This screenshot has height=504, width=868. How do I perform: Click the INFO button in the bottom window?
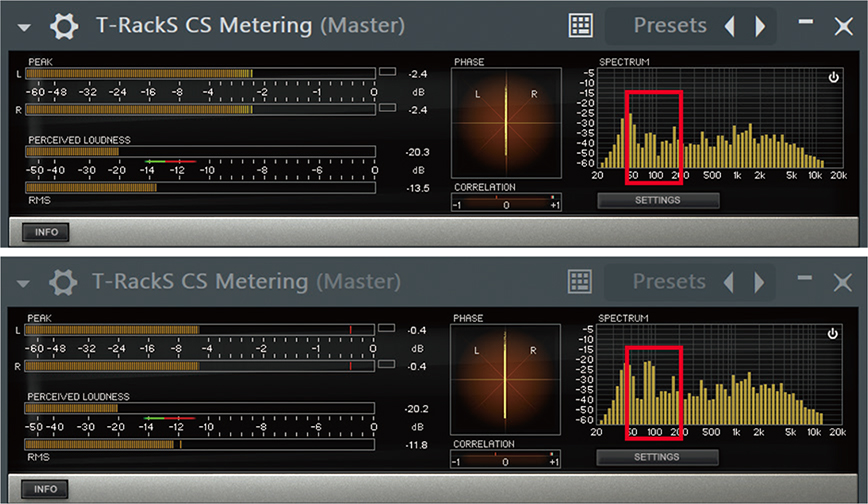[45, 489]
